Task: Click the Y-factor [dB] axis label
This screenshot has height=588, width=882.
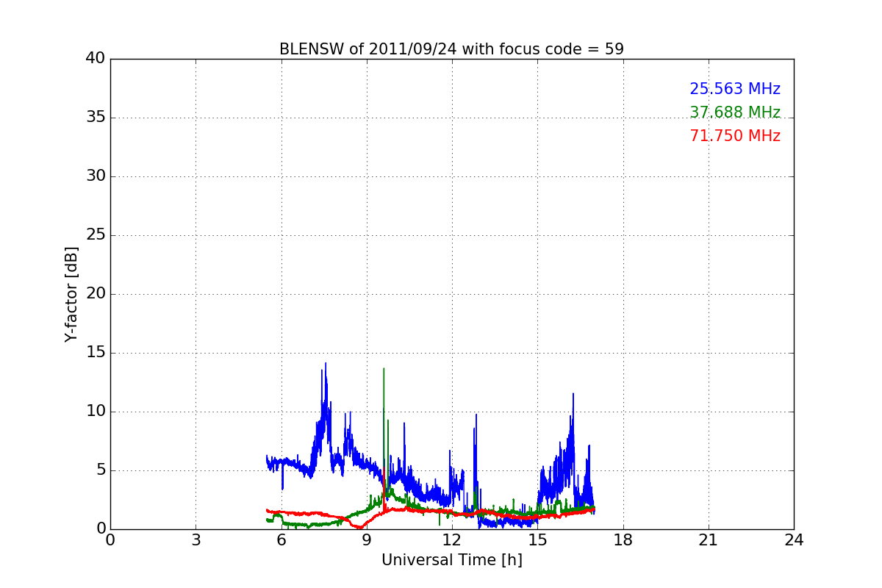Action: pos(71,294)
